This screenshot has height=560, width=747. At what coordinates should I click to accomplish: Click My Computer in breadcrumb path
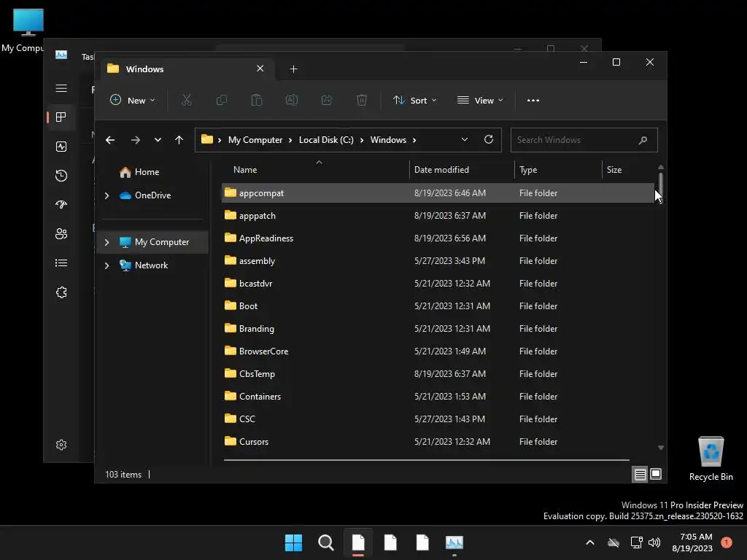pyautogui.click(x=255, y=140)
